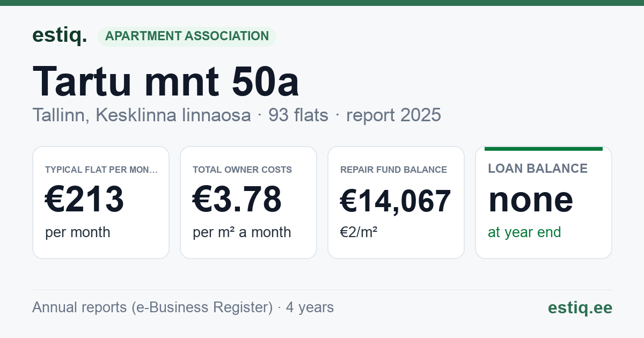The height and width of the screenshot is (338, 644).
Task: Select the APARTMENT ASSOCIATION badge
Action: point(187,36)
